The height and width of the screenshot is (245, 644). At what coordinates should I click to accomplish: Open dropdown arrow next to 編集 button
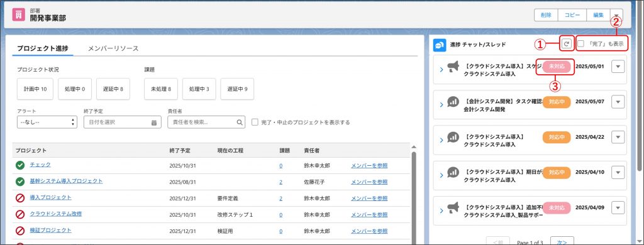tap(616, 15)
